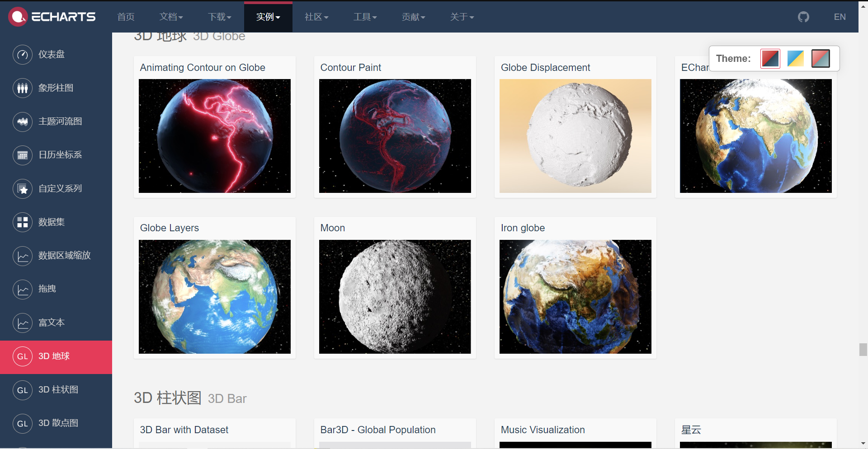This screenshot has width=868, height=449.
Task: Click the Globe Displacement title link
Action: 546,68
